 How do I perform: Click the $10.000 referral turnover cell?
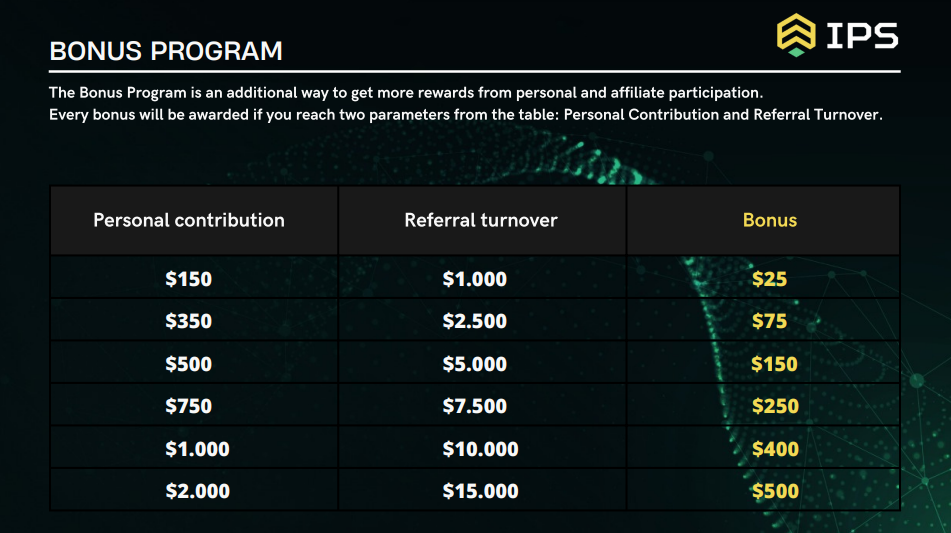[x=480, y=449]
